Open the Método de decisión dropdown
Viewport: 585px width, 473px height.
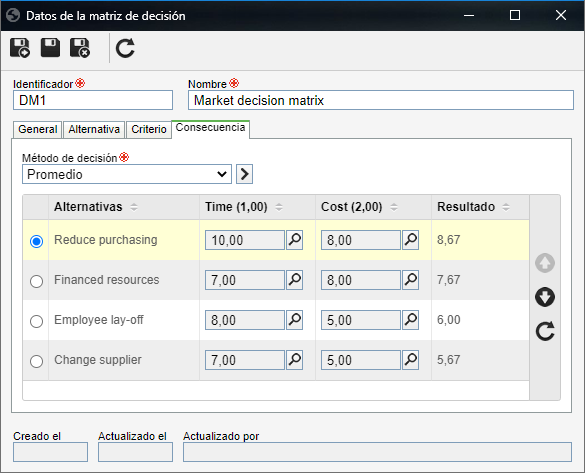click(127, 174)
